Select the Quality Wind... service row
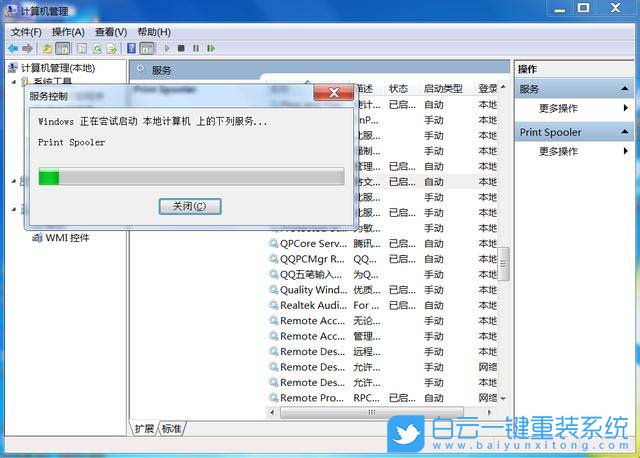640x458 pixels. click(x=383, y=290)
